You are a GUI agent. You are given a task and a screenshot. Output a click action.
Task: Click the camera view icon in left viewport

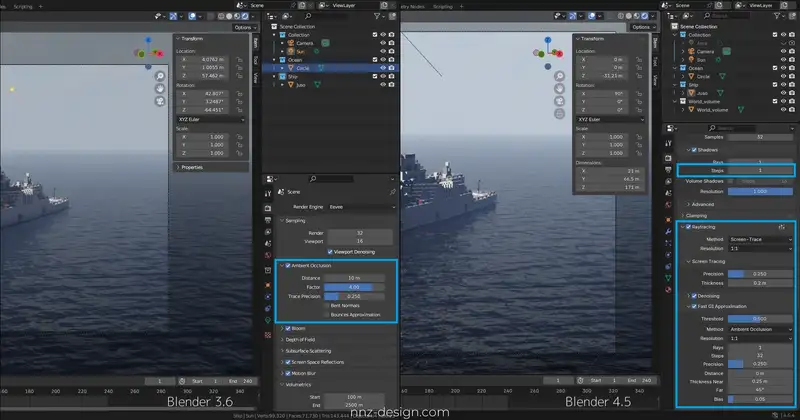[x=160, y=103]
